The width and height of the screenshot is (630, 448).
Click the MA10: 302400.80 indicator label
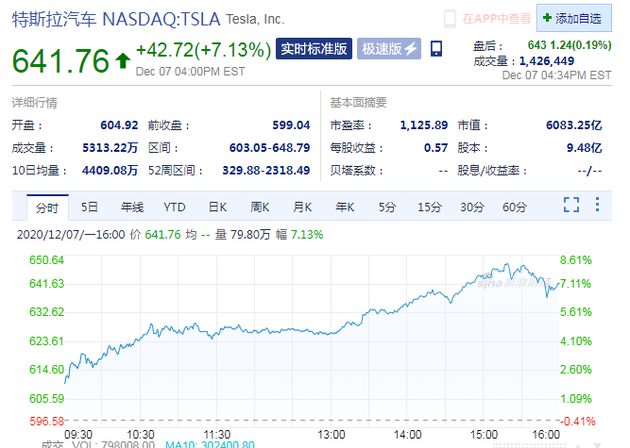[210, 444]
